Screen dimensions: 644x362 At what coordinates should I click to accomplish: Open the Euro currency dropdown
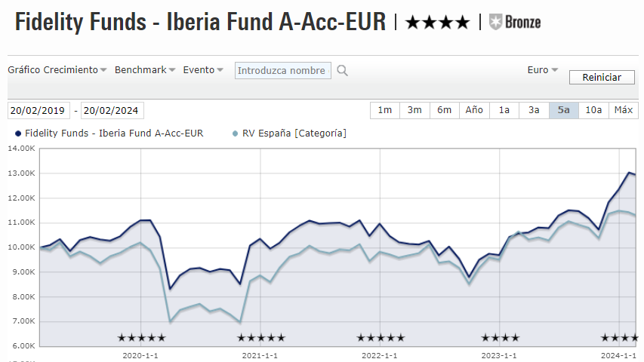pyautogui.click(x=542, y=70)
